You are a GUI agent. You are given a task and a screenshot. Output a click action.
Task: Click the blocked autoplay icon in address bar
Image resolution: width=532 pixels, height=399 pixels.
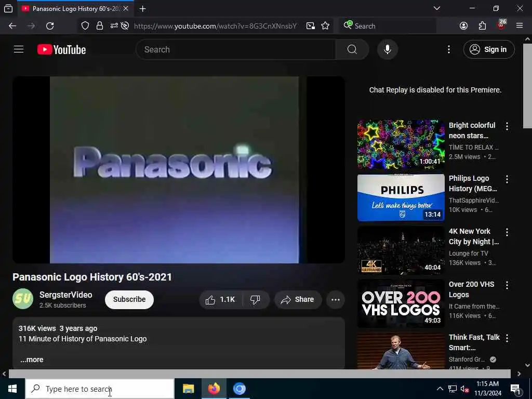(125, 26)
